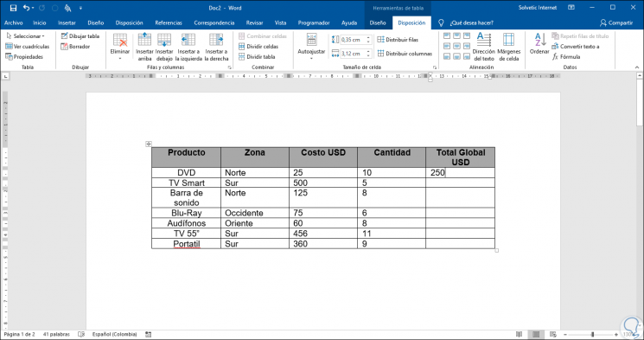
Task: Expand the Eliminar dropdown
Action: pyautogui.click(x=120, y=48)
